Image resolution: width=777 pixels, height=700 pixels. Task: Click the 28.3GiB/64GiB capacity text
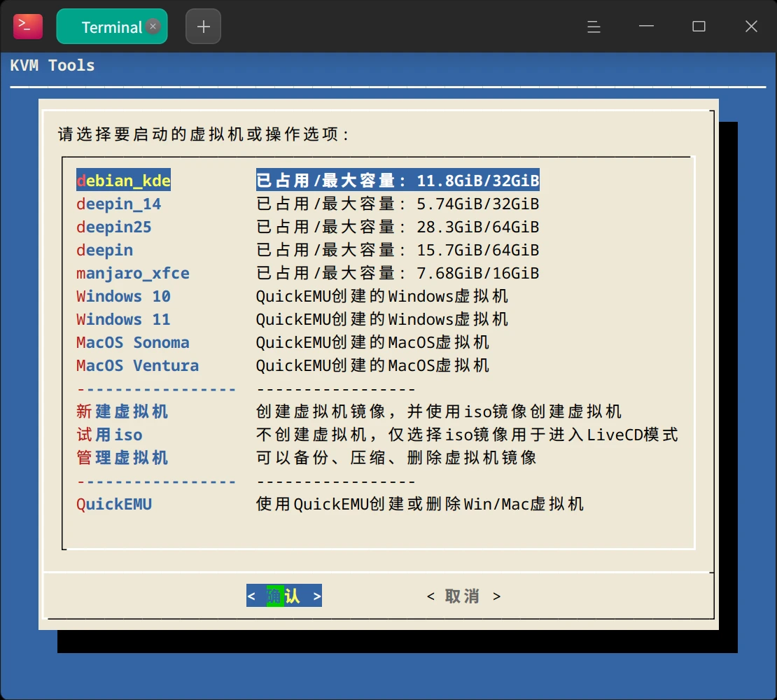[477, 227]
